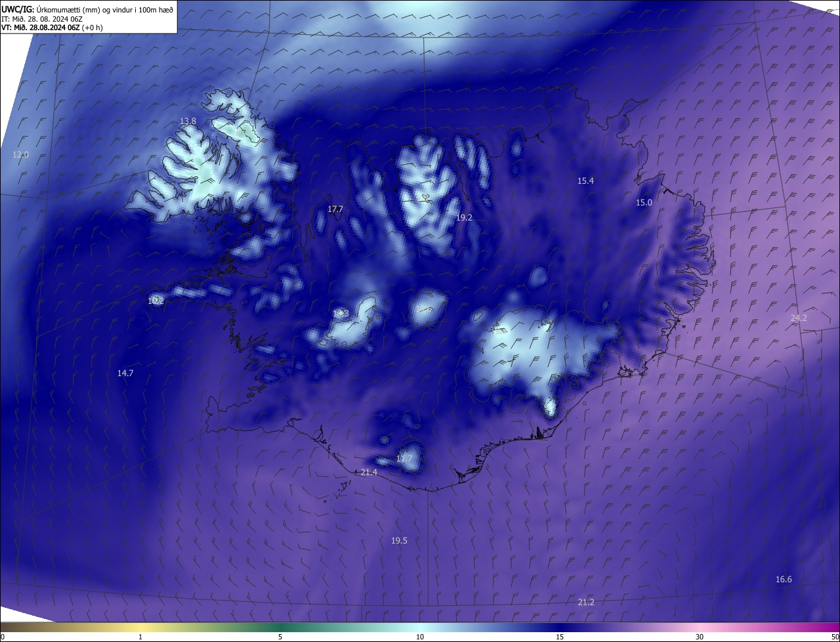Click the 15 tick on the color scale
840x642 pixels.
(x=560, y=637)
